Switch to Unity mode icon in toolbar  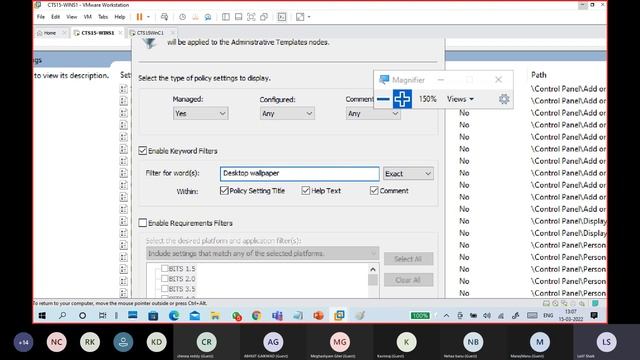[x=264, y=17]
